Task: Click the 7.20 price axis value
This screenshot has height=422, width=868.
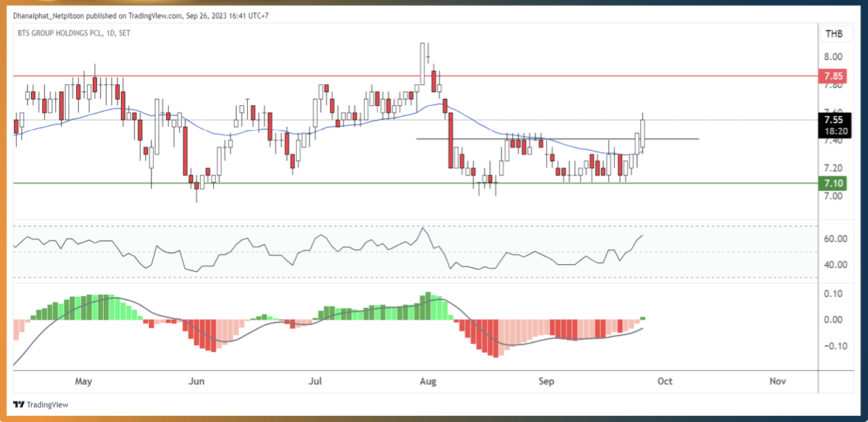Action: point(833,168)
